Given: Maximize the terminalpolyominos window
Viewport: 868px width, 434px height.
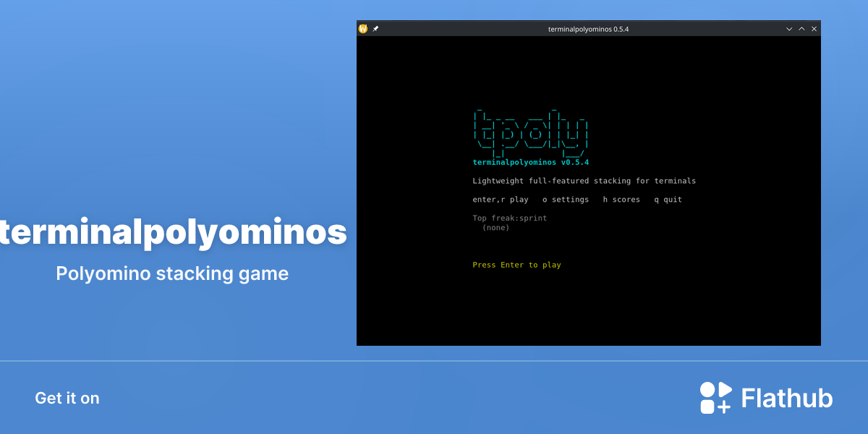Looking at the screenshot, I should click(x=801, y=29).
